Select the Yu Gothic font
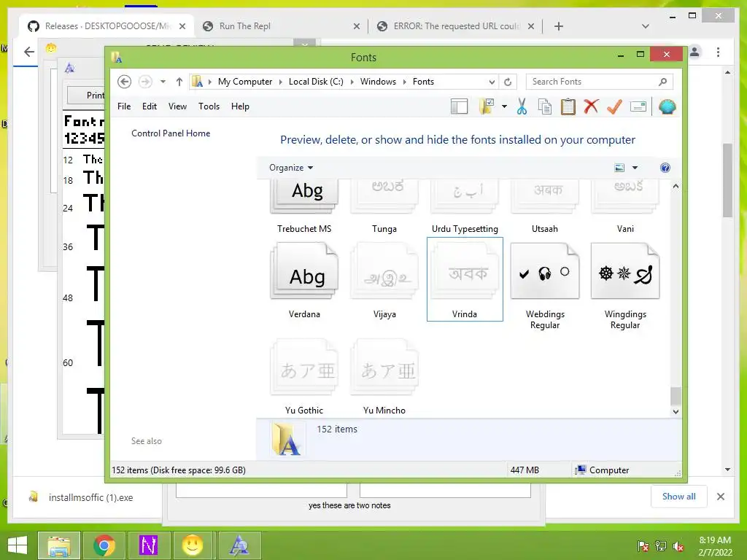Image resolution: width=747 pixels, height=560 pixels. click(304, 376)
